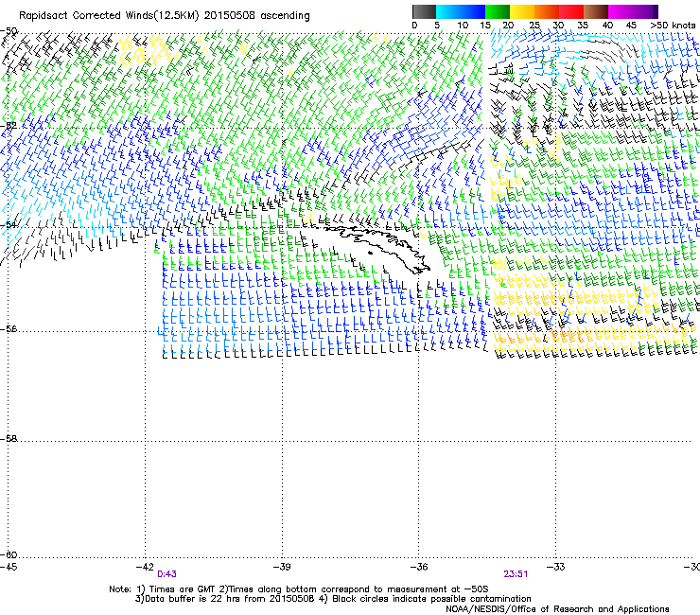Click the -33 longitude axis label
Screen dimensions: 700x615
click(555, 567)
